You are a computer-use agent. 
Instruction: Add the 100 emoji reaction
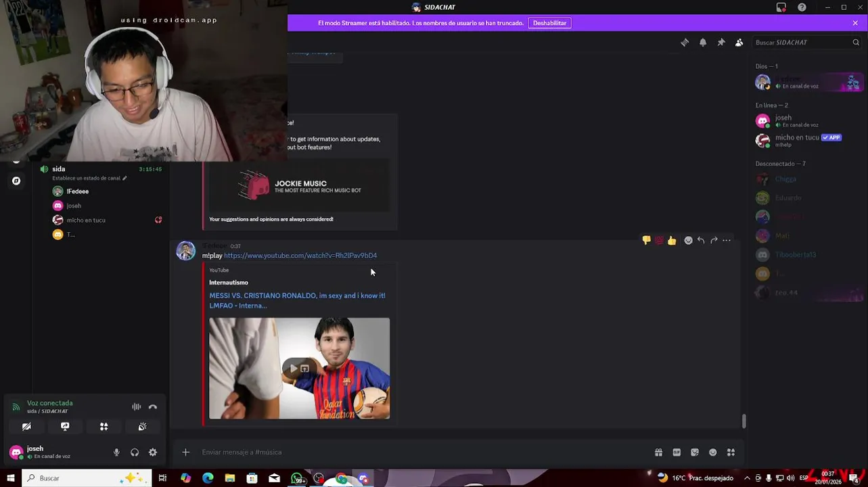click(x=659, y=240)
